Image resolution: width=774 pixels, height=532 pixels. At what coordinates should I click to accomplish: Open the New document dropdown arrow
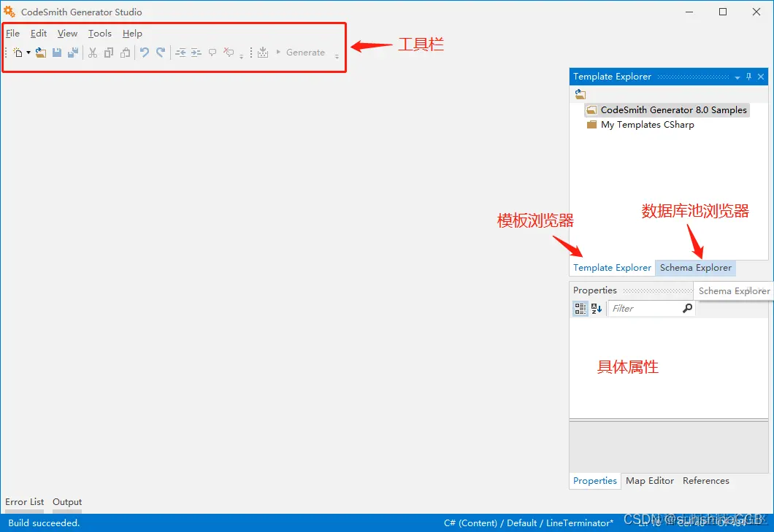point(28,53)
